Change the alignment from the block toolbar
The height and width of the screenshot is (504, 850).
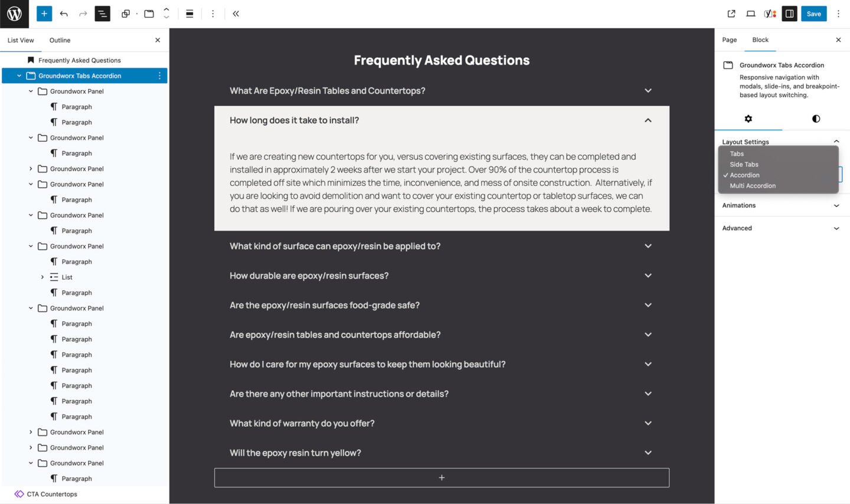coord(189,14)
